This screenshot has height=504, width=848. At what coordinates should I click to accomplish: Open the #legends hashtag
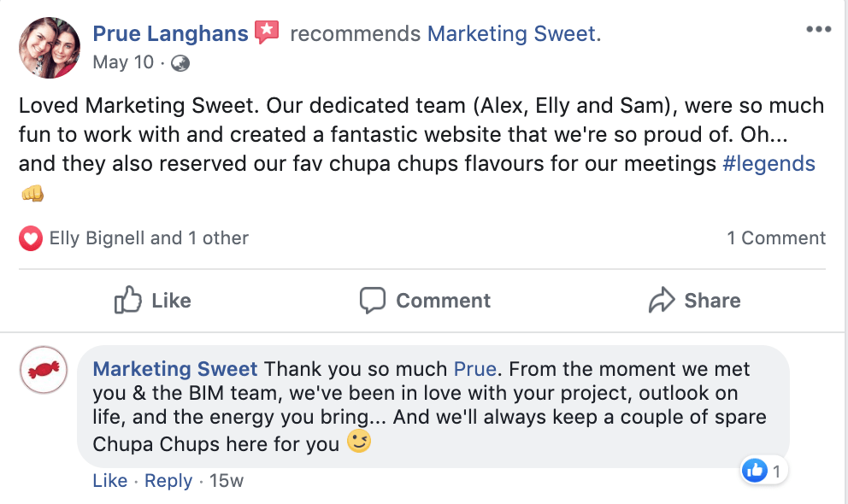coord(768,164)
